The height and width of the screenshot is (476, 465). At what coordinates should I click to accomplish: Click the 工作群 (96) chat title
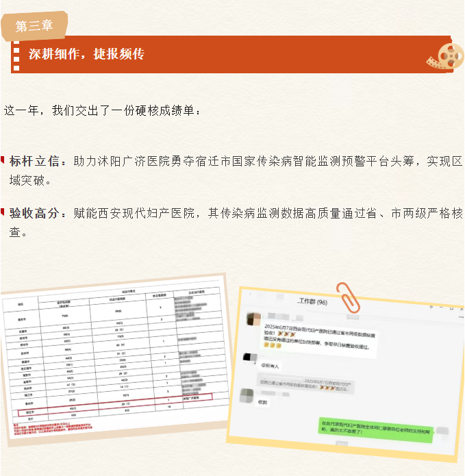[x=312, y=301]
